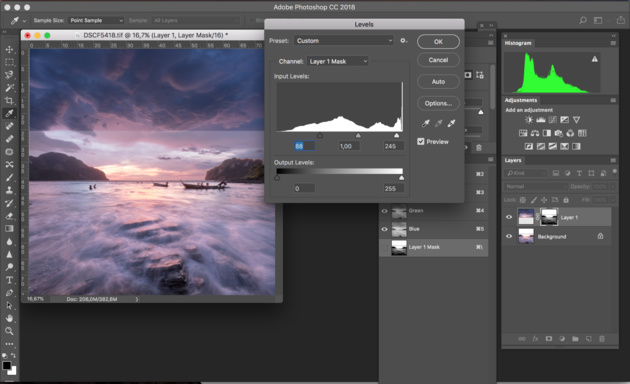Select the Blue channel row
The height and width of the screenshot is (384, 630).
(434, 229)
